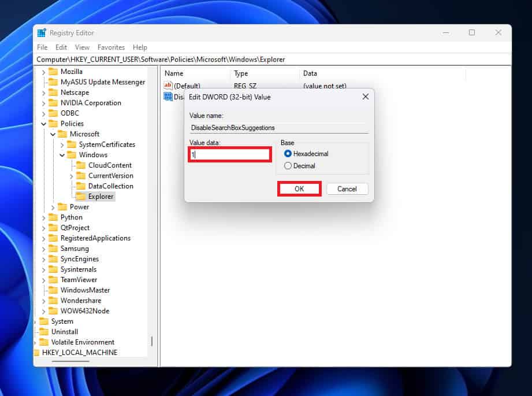The image size is (532, 396).
Task: Expand the Power tree node
Action: pyautogui.click(x=53, y=207)
